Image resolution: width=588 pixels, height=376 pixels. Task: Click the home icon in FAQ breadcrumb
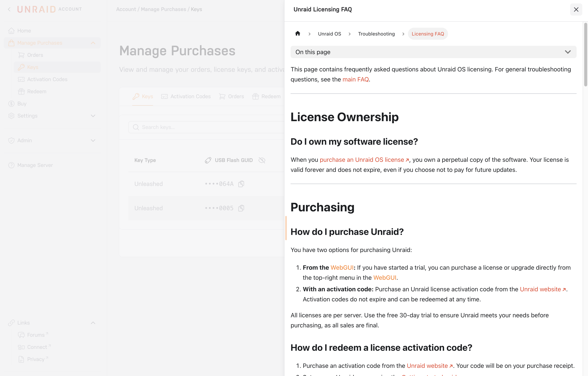pyautogui.click(x=297, y=33)
